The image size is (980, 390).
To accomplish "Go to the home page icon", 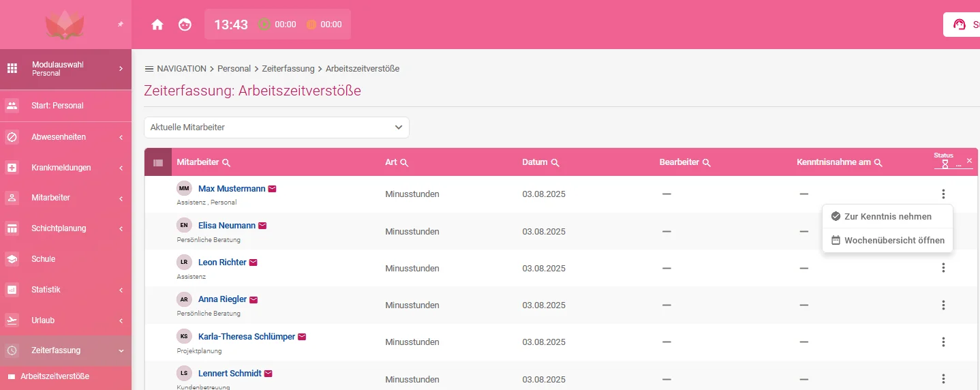I will pyautogui.click(x=157, y=25).
